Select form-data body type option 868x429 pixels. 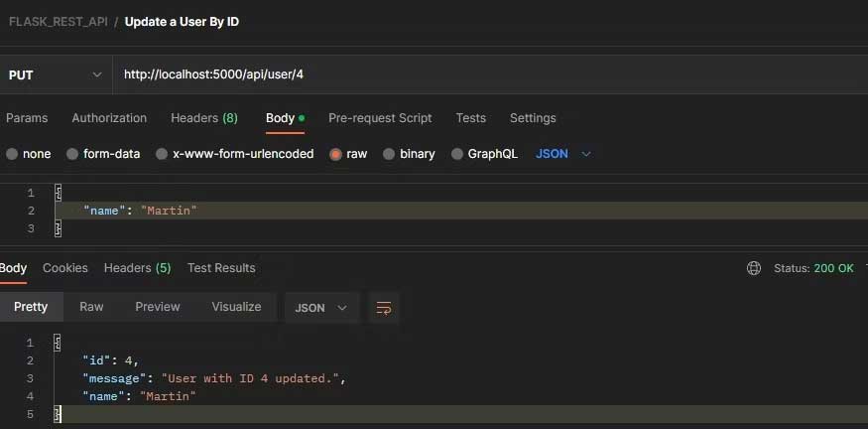pyautogui.click(x=72, y=154)
